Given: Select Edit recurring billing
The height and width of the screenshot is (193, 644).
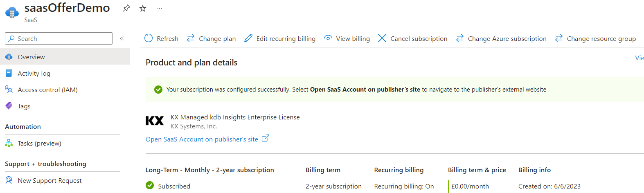Looking at the screenshot, I should click(280, 38).
